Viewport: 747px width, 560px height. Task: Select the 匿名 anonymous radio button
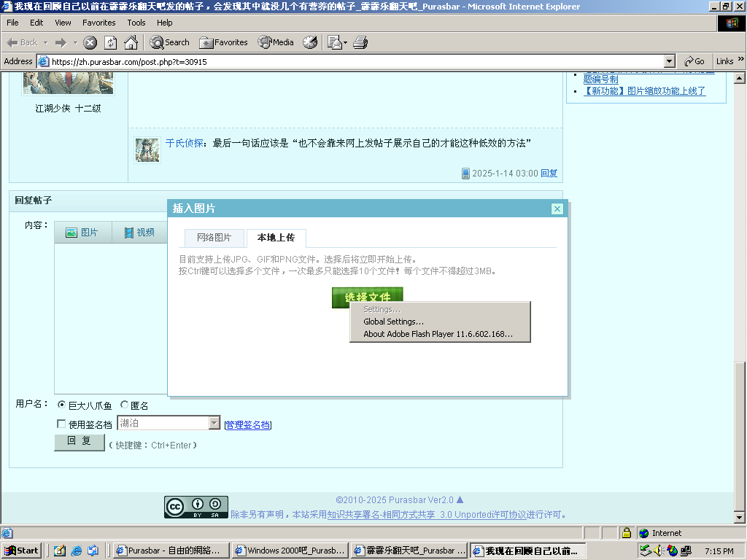[124, 405]
